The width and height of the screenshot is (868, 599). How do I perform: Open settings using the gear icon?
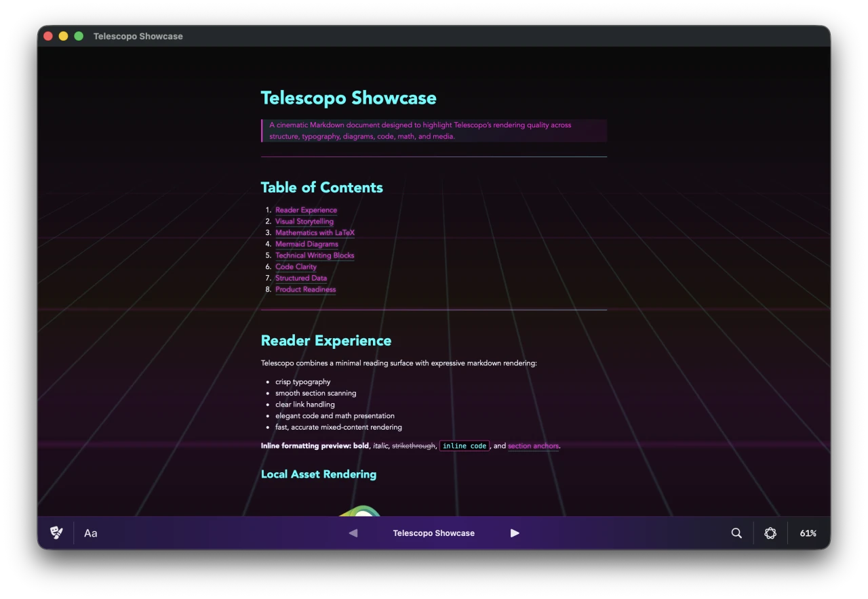[x=770, y=533]
